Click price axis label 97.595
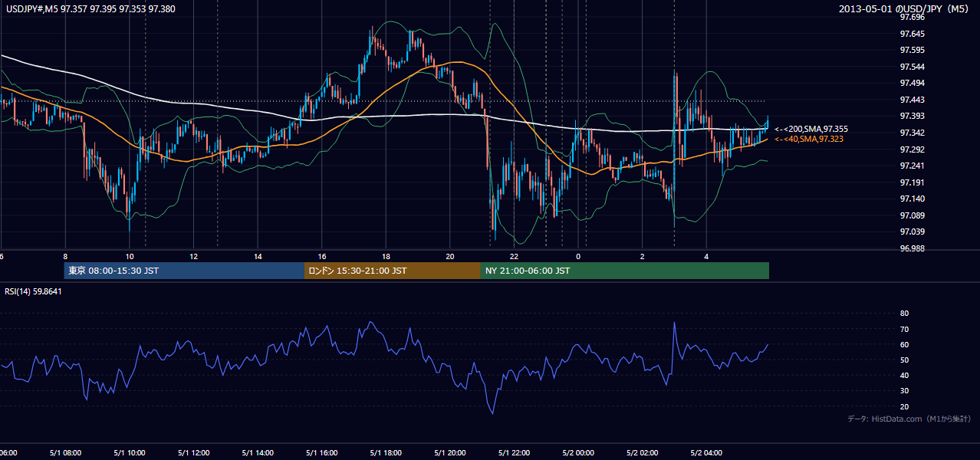Viewport: 980px width, 460px height. (913, 50)
